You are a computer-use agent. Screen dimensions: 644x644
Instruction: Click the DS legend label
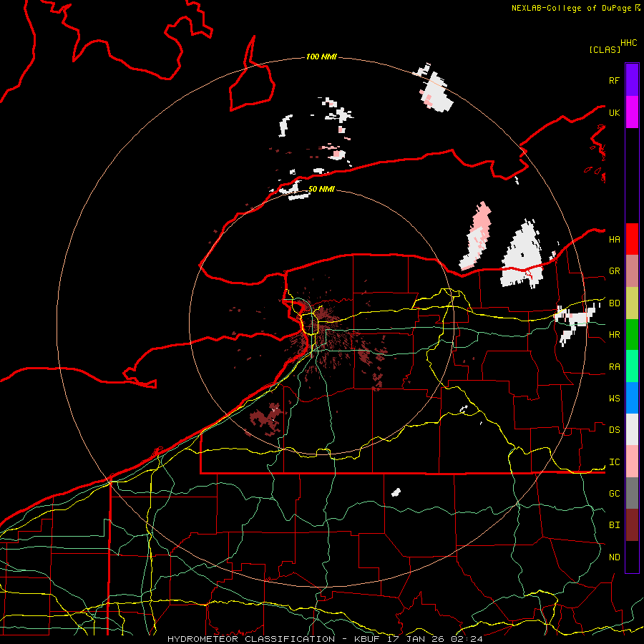coord(614,430)
